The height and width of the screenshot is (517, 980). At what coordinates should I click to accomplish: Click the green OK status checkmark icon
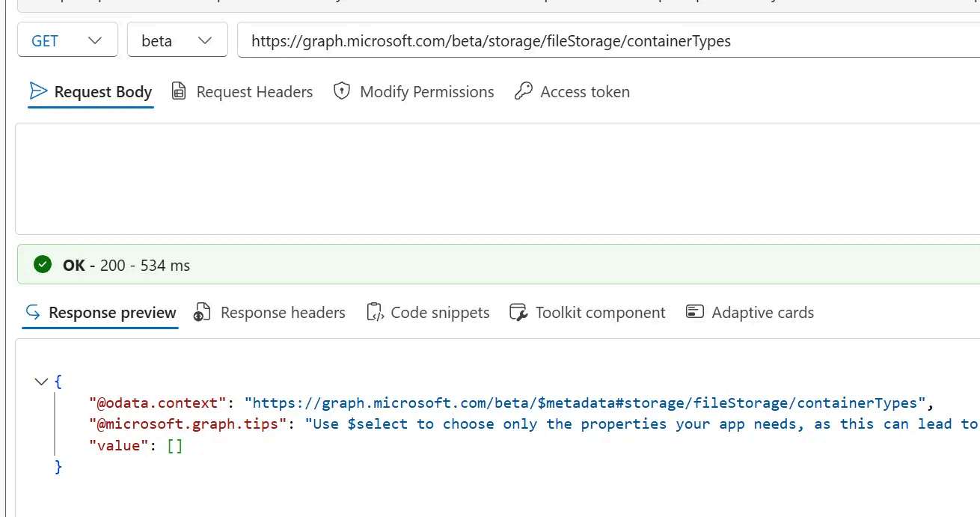click(43, 265)
